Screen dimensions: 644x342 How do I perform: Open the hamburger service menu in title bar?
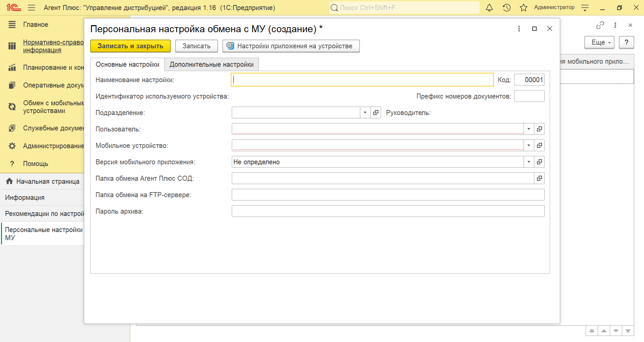click(32, 7)
